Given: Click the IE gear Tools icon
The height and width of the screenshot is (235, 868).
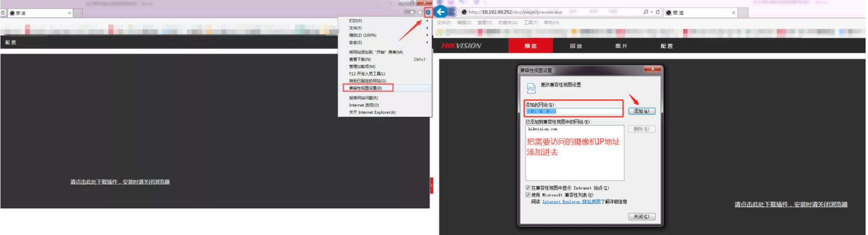Looking at the screenshot, I should [428, 12].
